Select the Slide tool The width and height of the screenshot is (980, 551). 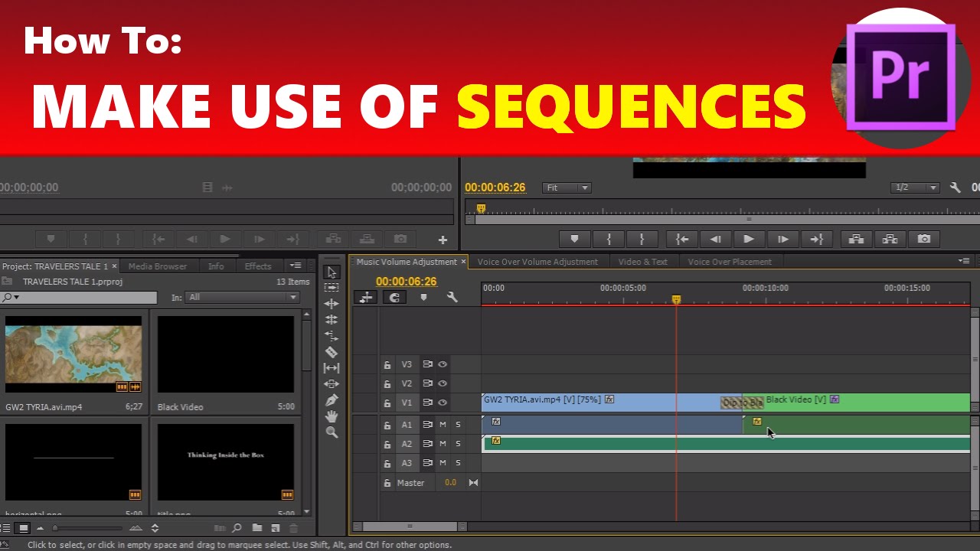[332, 384]
